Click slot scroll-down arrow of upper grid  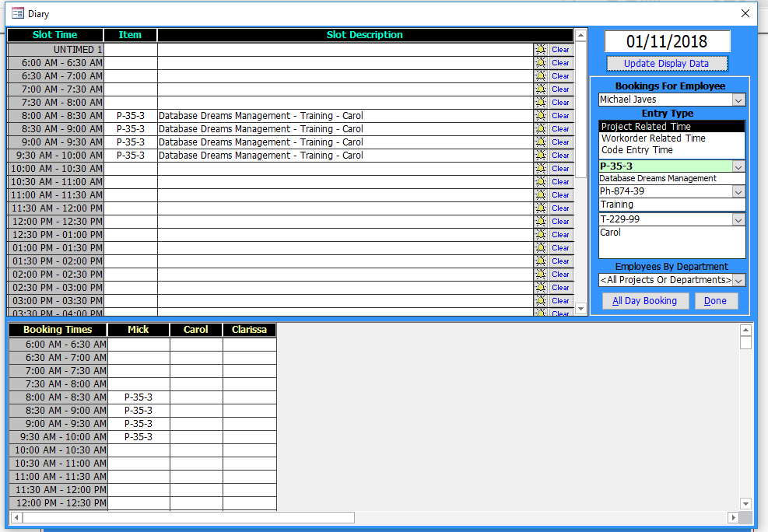(x=580, y=308)
